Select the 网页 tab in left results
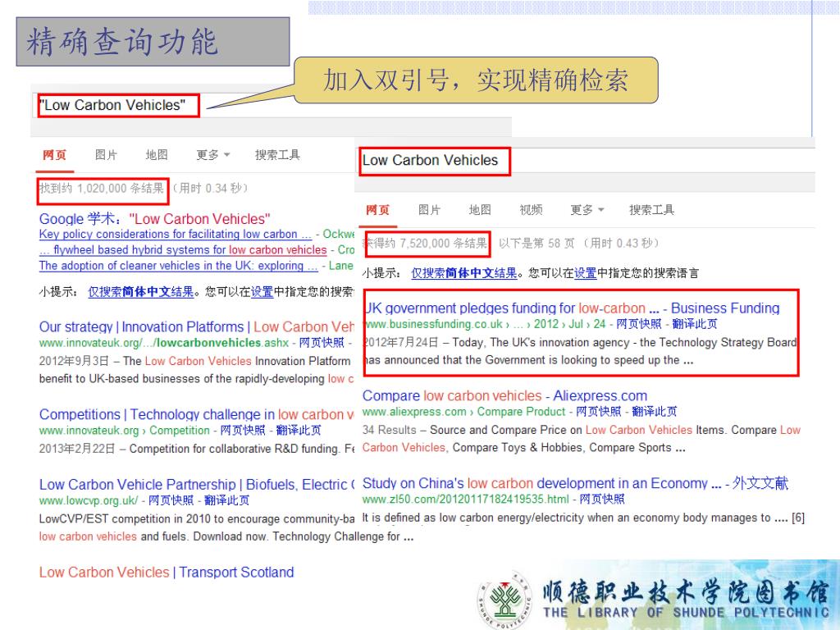 [55, 155]
